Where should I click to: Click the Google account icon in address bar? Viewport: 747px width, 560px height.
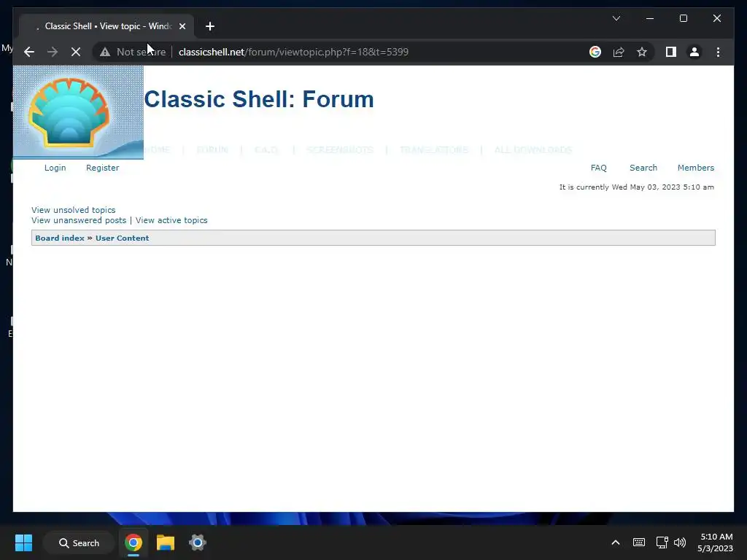595,52
